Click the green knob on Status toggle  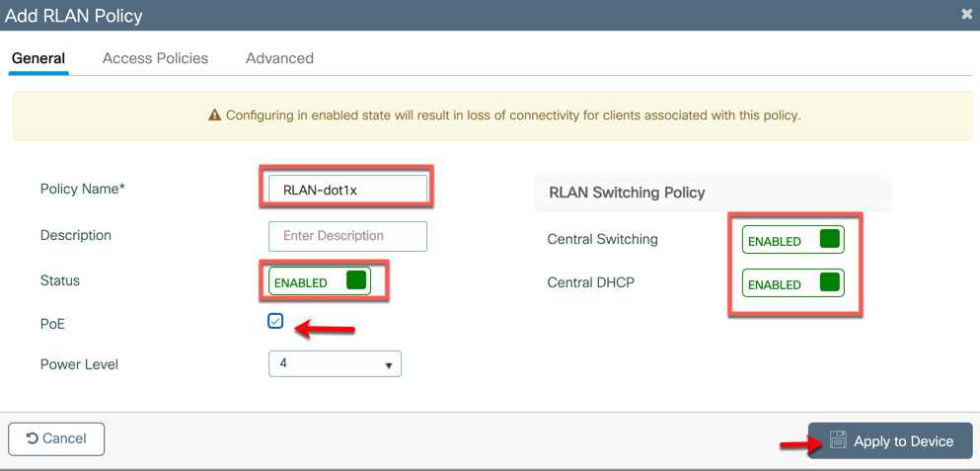(355, 280)
